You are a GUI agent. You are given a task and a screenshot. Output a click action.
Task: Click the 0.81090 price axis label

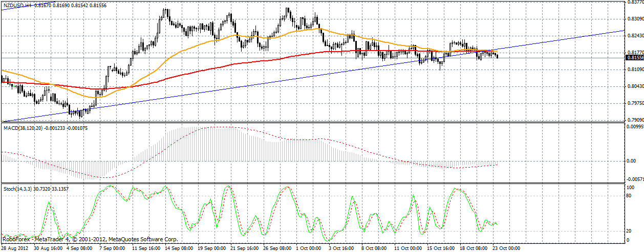coord(635,69)
